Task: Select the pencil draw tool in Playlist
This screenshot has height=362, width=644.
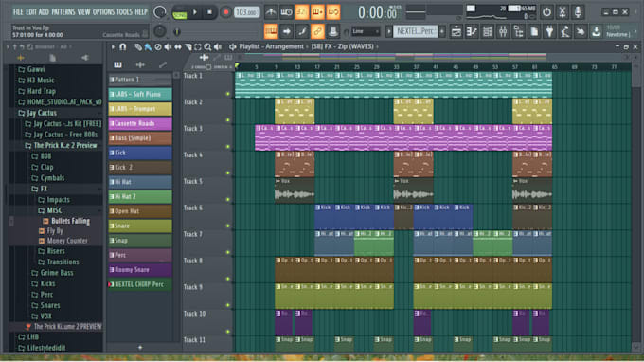Action: (138, 46)
